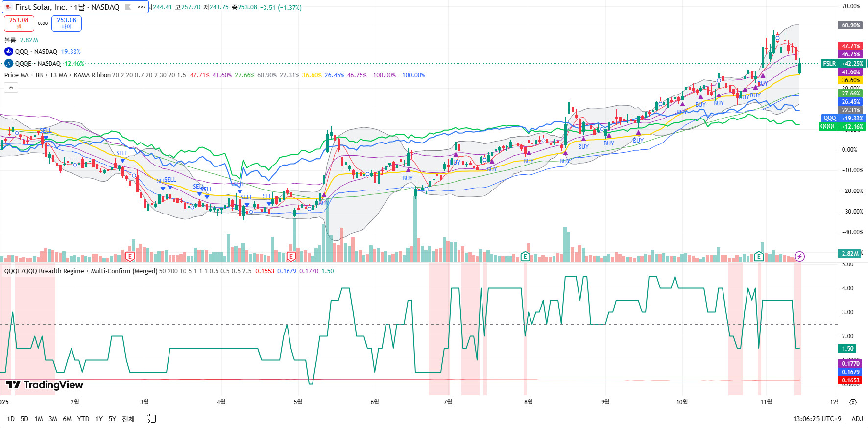Click the red earnings E marker near May
The width and height of the screenshot is (868, 428).
[x=291, y=256]
